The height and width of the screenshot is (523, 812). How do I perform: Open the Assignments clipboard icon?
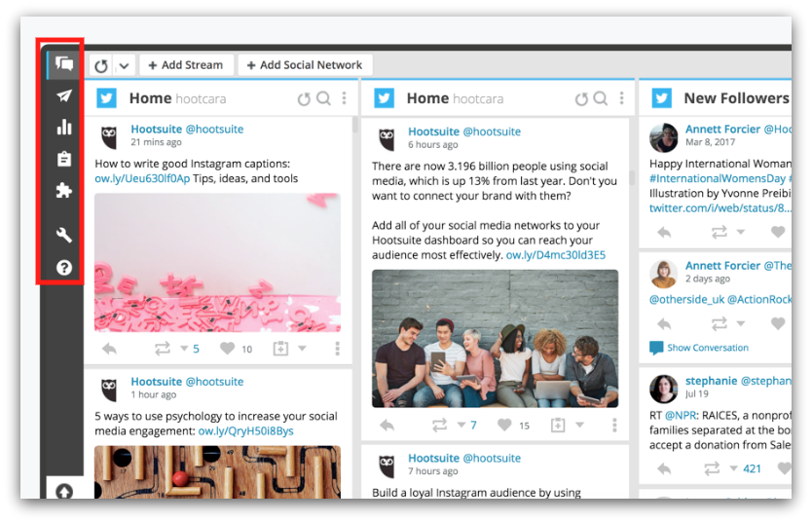pos(64,159)
